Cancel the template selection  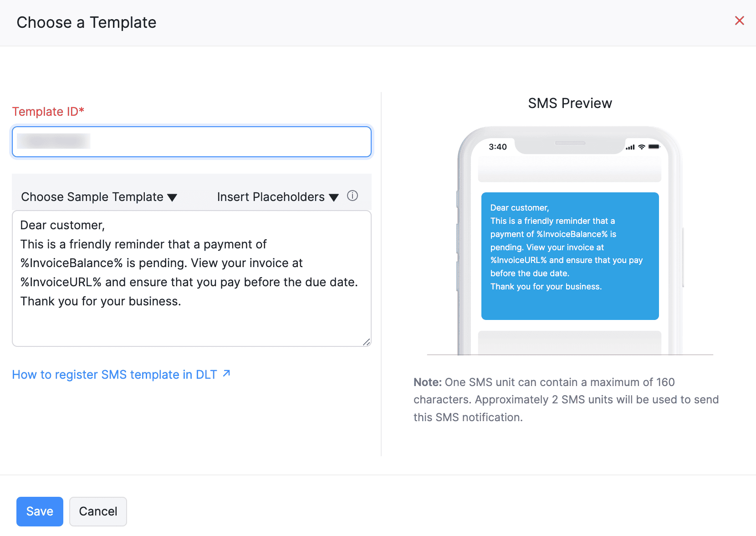[x=98, y=511]
